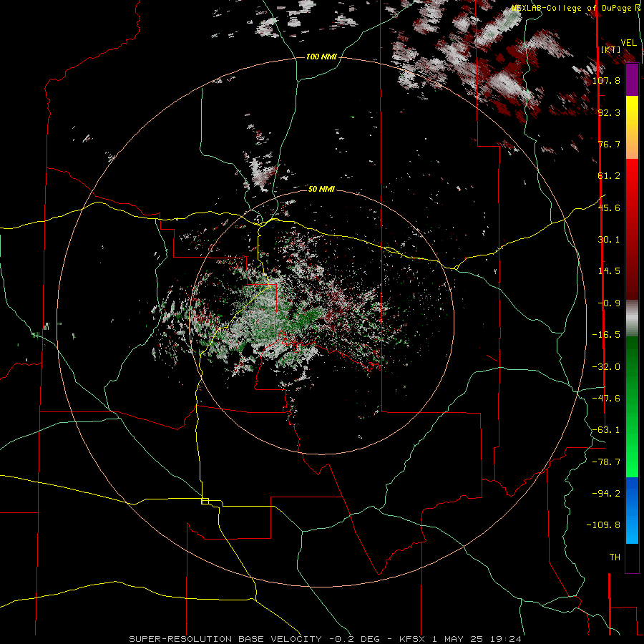Click the KFSX station identifier in the caption

[413, 639]
